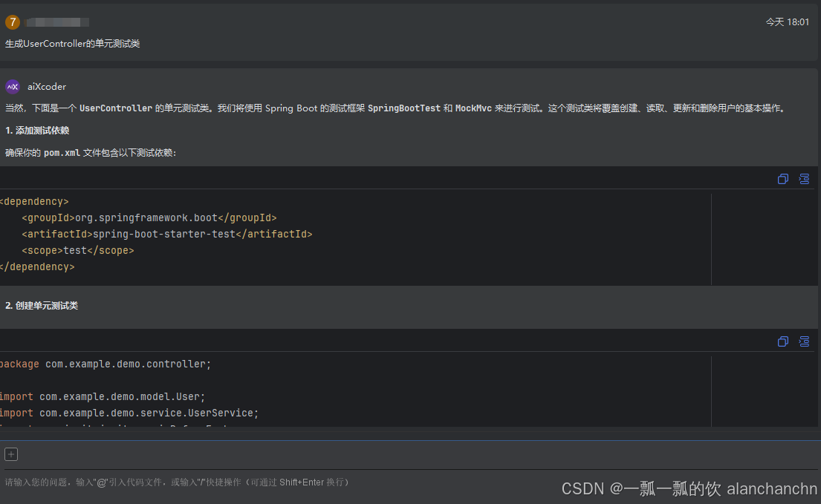Click the artifactId line spring-boot-starter-test

pos(167,235)
